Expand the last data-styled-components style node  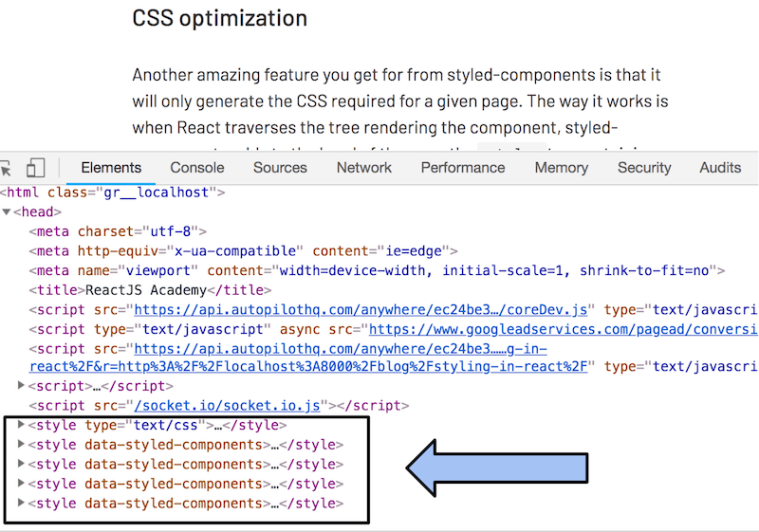[x=21, y=503]
